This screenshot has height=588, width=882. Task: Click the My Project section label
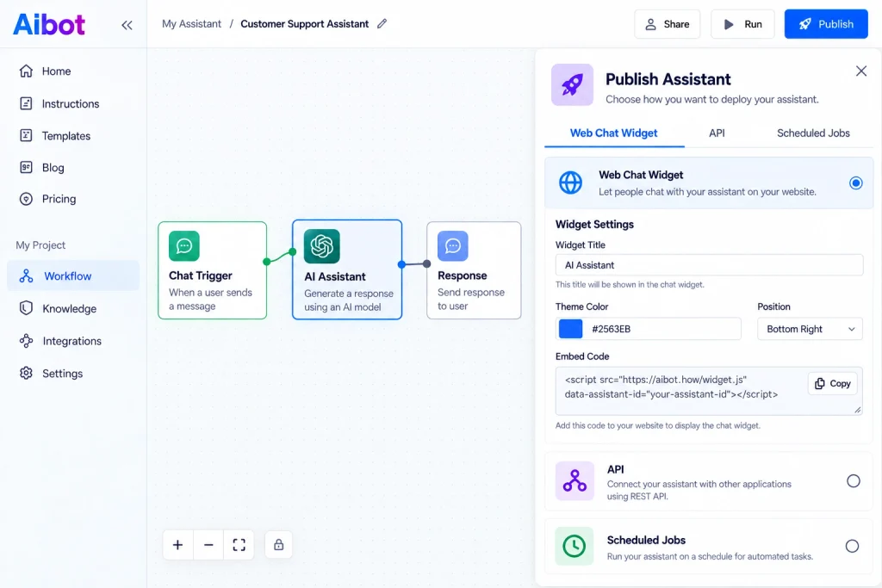pos(40,245)
